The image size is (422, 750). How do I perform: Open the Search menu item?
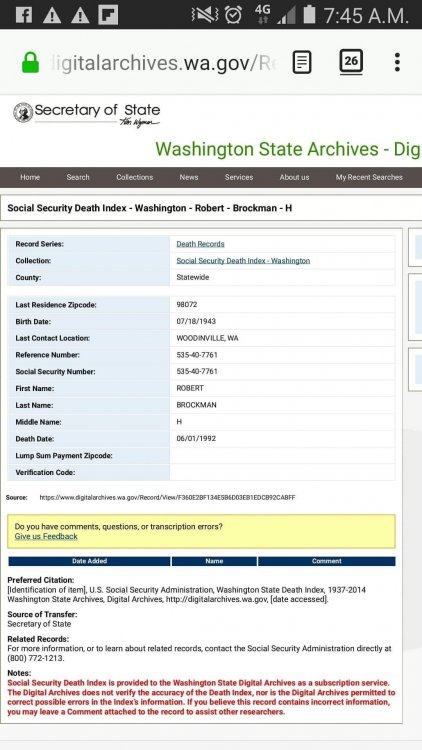pos(78,177)
